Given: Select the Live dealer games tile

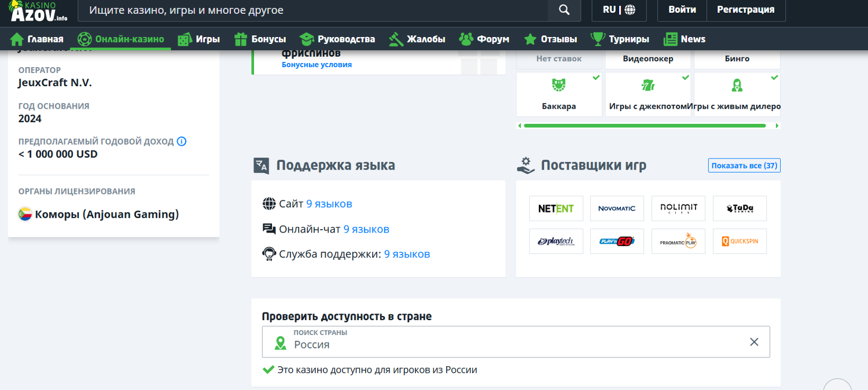Looking at the screenshot, I should pyautogui.click(x=737, y=94).
